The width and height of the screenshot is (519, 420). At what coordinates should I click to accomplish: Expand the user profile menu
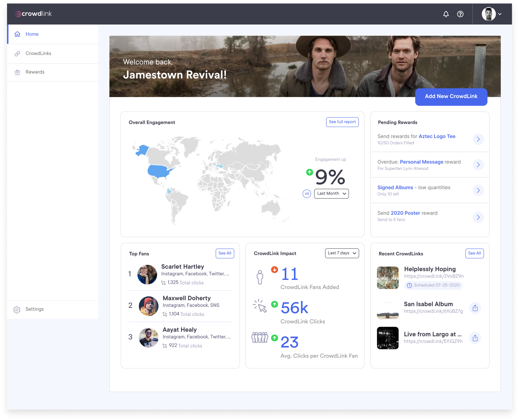(x=492, y=14)
